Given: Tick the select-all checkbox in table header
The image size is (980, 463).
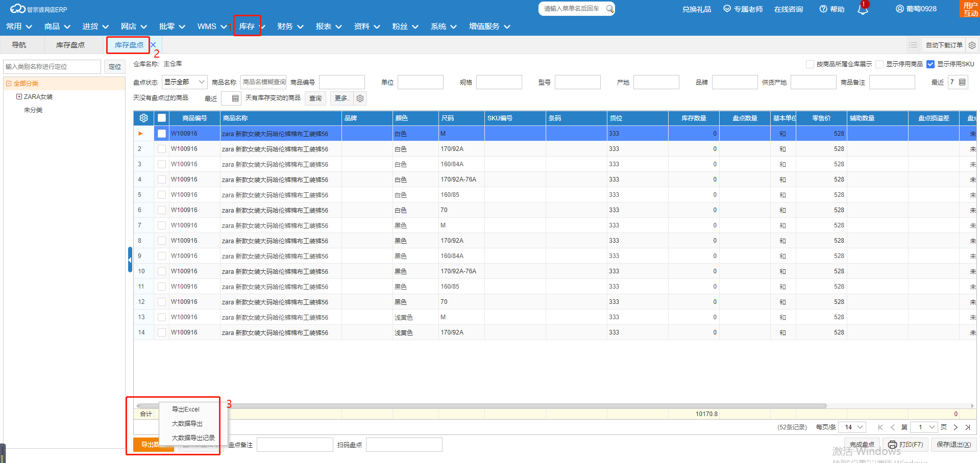Looking at the screenshot, I should click(162, 118).
